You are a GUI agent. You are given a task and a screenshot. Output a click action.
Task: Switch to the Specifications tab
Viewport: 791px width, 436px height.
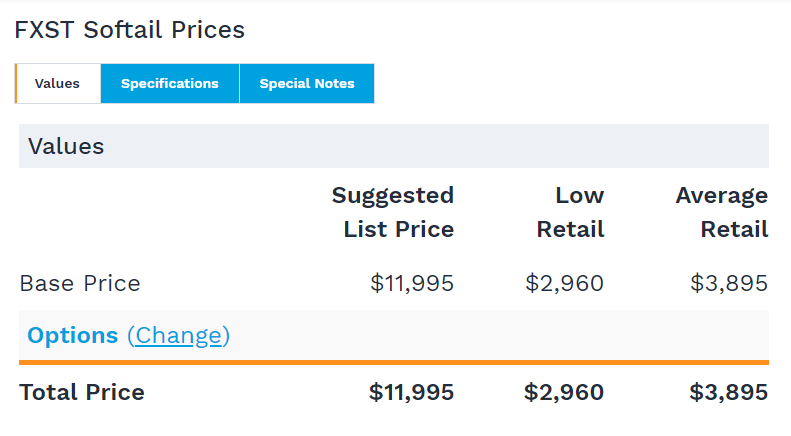point(170,84)
